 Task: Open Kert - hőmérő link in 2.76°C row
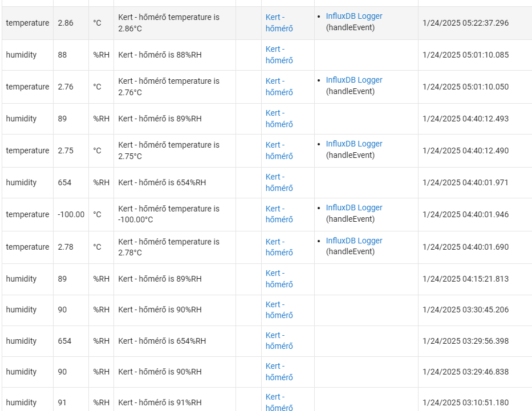click(x=279, y=87)
